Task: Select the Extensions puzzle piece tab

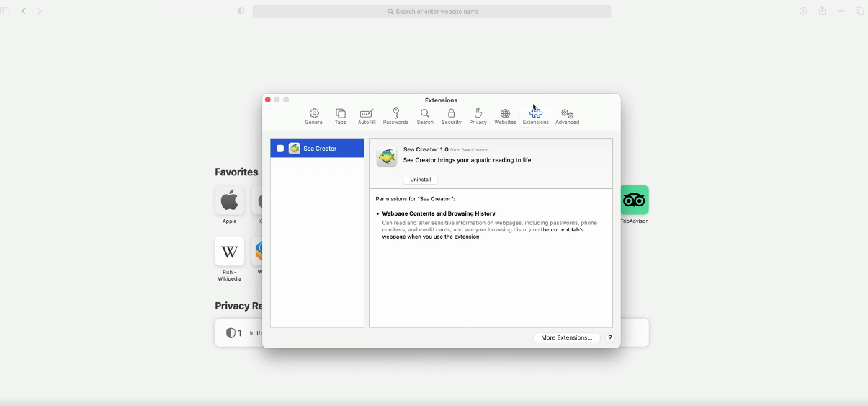Action: tap(536, 117)
